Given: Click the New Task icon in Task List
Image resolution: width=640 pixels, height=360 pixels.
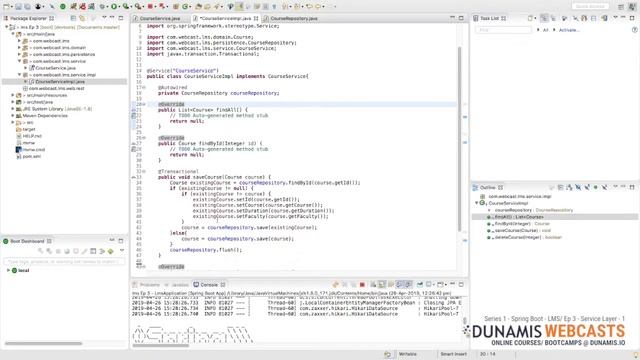Looking at the screenshot, I should pos(530,18).
